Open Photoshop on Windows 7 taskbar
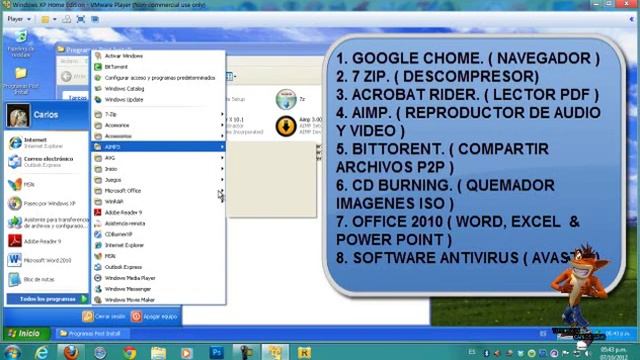 [x=217, y=352]
